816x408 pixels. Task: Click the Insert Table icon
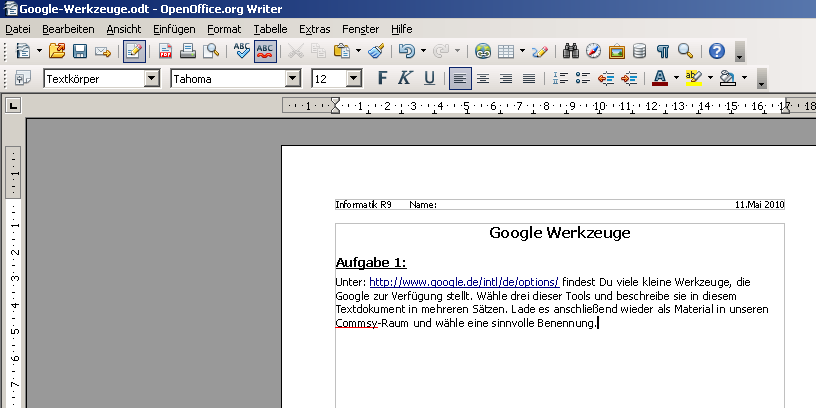(x=506, y=51)
